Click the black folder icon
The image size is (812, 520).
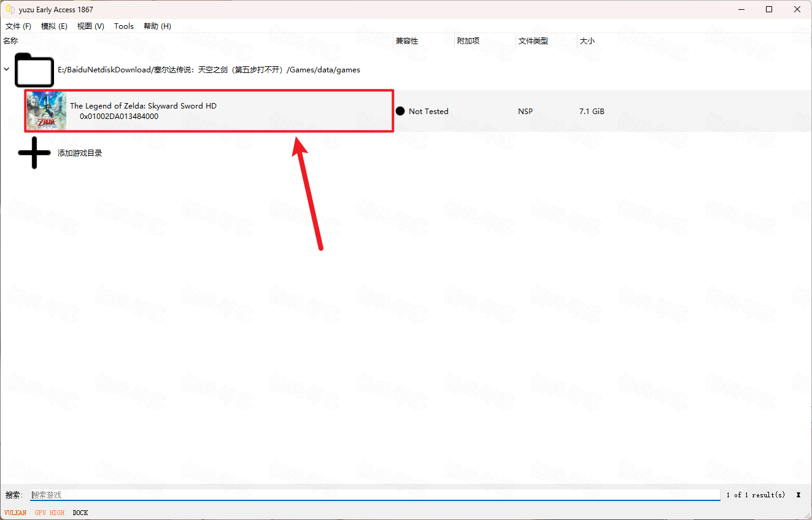34,69
